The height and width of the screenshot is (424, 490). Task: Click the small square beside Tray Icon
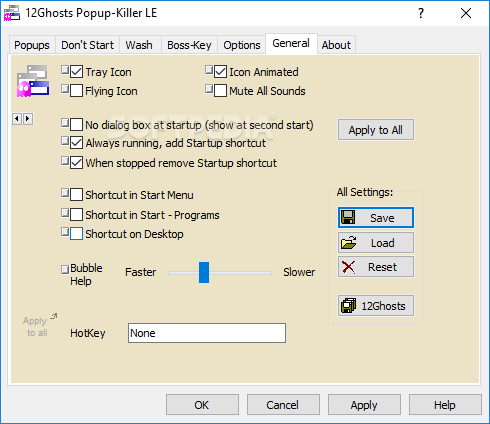pos(65,70)
